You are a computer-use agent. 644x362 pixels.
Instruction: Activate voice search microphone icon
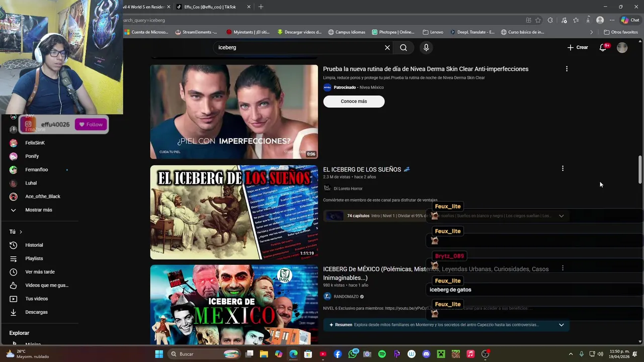[x=426, y=47]
